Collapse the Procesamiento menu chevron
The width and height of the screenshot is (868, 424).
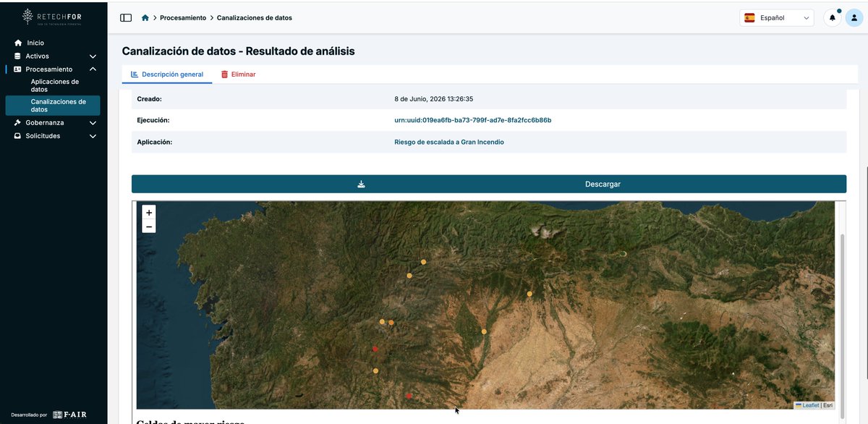93,69
